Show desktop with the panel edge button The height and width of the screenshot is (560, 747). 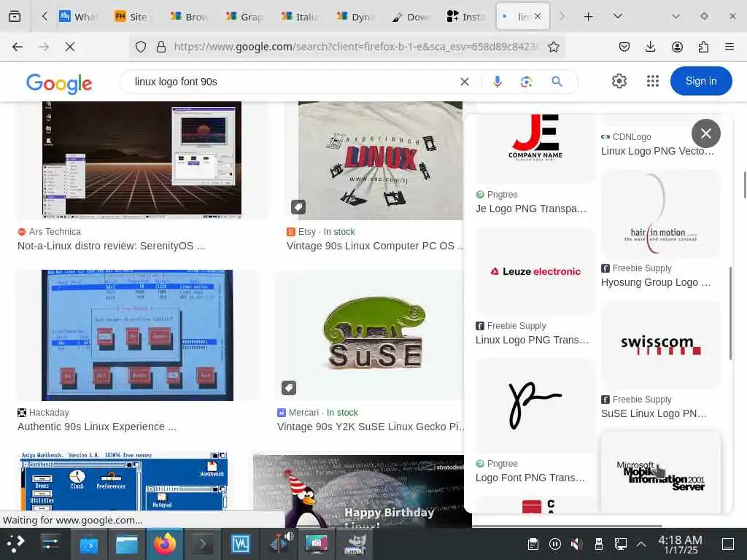(729, 544)
